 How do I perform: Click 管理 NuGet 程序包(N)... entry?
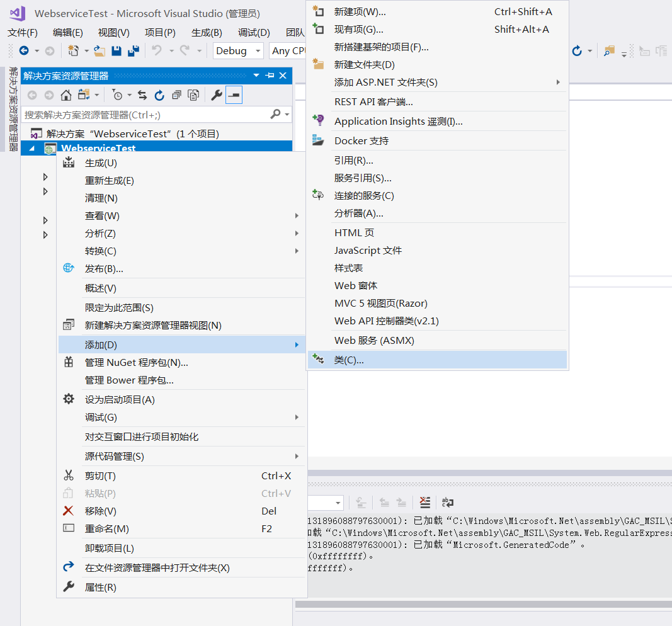181,363
